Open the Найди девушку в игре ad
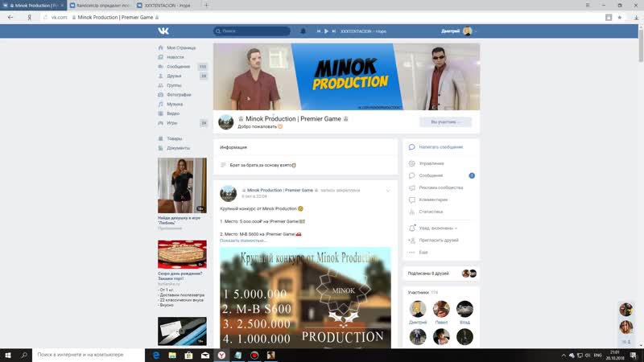This screenshot has height=362, width=644. [x=182, y=186]
